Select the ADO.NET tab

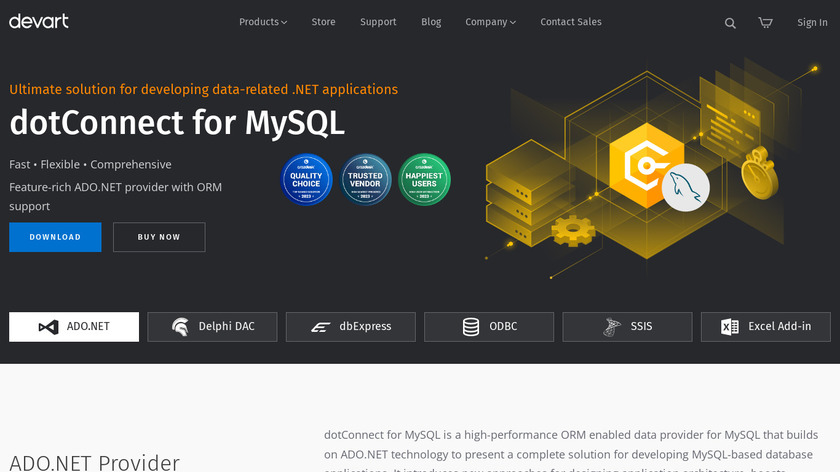click(74, 327)
